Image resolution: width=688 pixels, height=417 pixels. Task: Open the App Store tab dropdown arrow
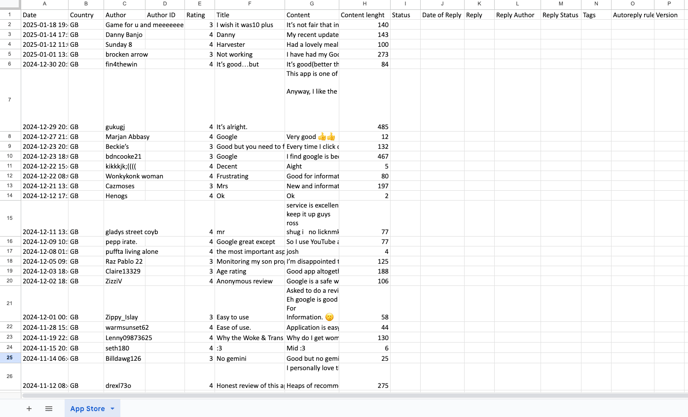pos(112,409)
